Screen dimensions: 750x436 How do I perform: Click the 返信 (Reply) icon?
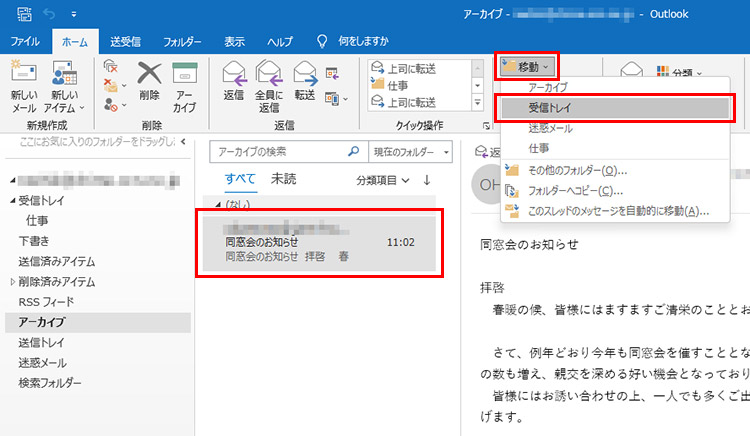coord(234,75)
